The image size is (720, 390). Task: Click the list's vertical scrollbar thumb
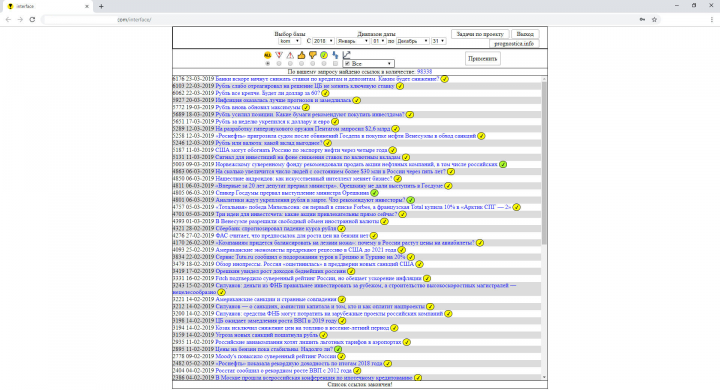(544, 163)
